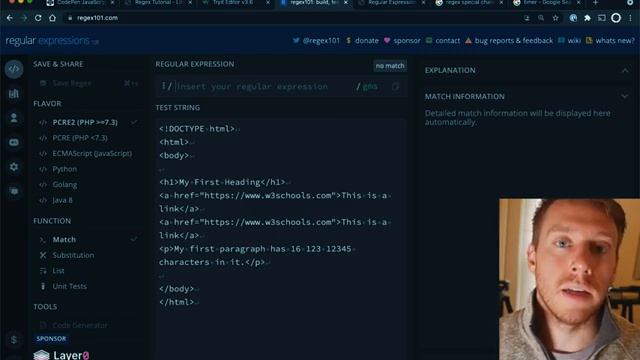Switch to the Tryit Editor tab

pos(236,3)
